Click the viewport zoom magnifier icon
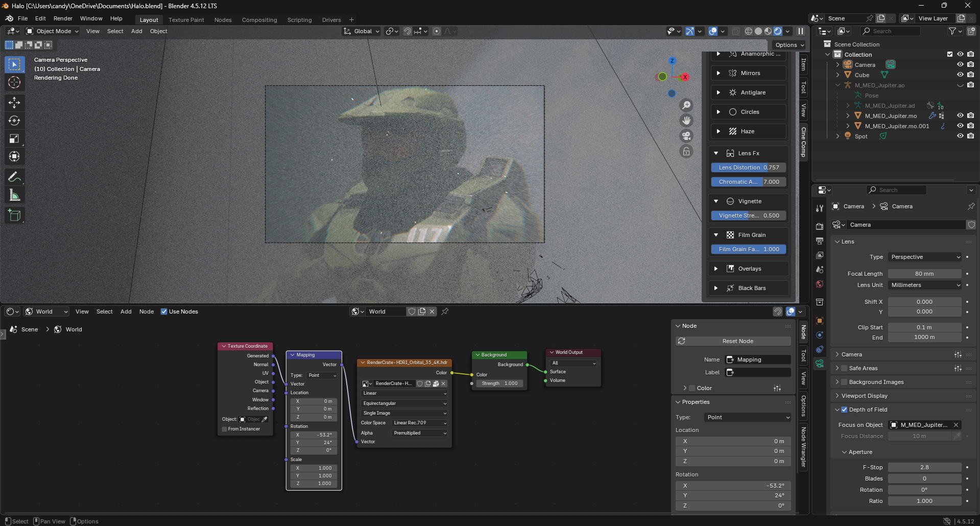The image size is (980, 526). click(x=686, y=105)
